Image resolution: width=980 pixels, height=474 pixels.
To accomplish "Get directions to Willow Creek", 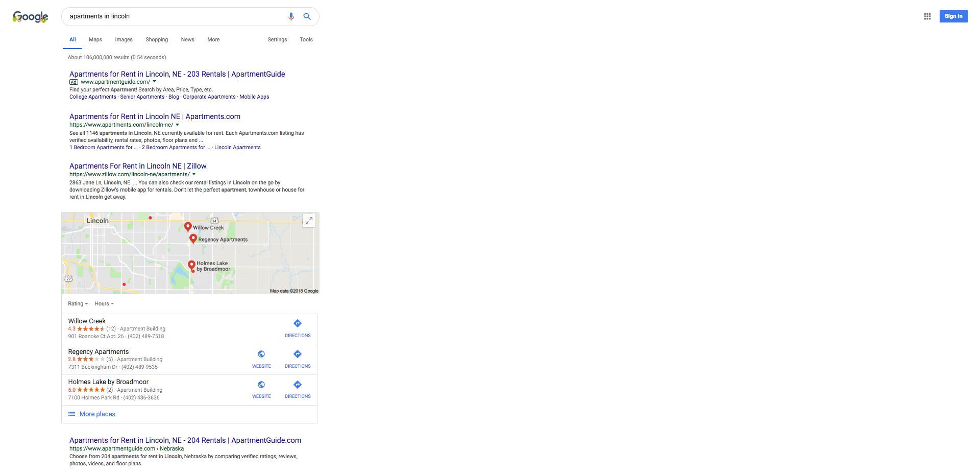I will 298,328.
